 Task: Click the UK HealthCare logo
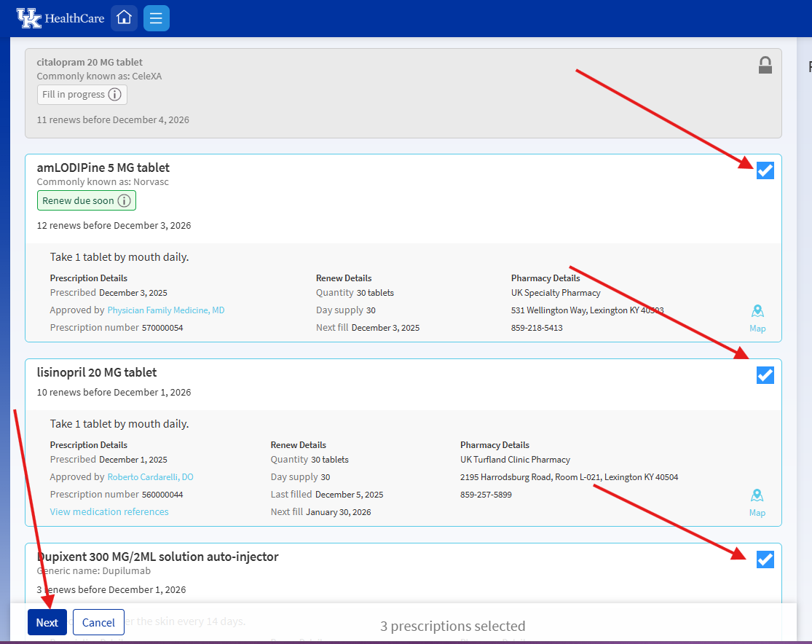pos(60,17)
